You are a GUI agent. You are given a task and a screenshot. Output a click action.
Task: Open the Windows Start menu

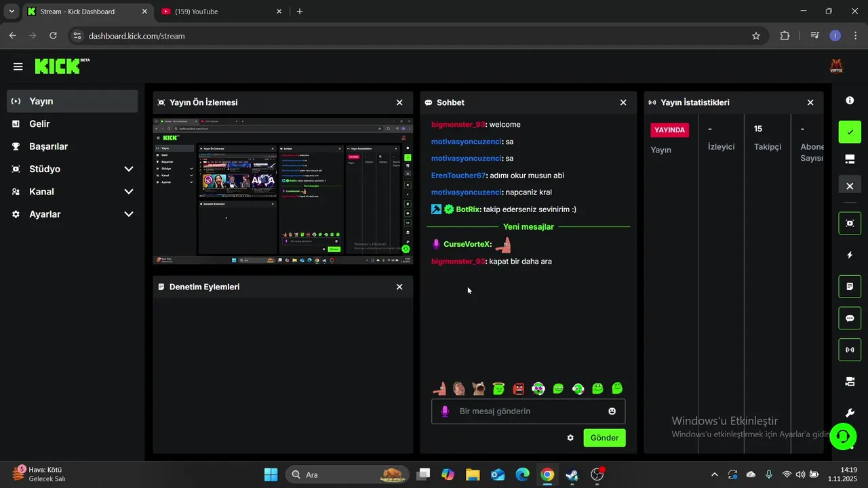coord(271,474)
